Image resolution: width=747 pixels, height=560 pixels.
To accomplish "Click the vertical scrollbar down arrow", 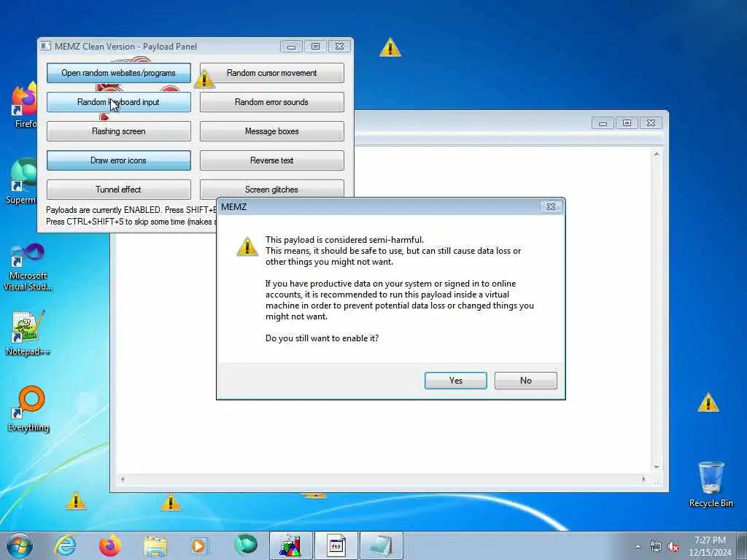I will pyautogui.click(x=657, y=467).
